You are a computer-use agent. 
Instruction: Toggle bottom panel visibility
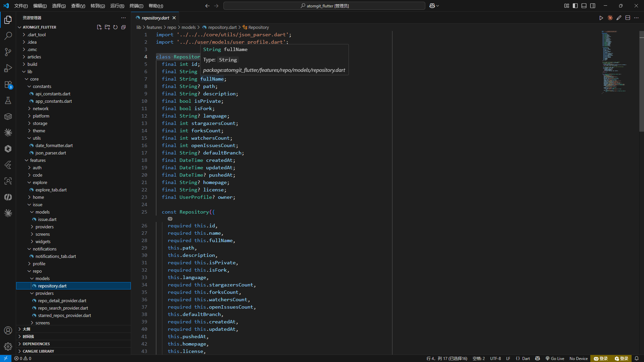(584, 6)
